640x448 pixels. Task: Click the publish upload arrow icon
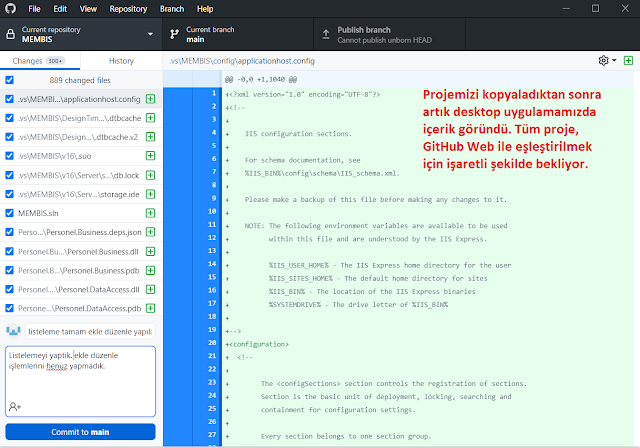pyautogui.click(x=326, y=34)
